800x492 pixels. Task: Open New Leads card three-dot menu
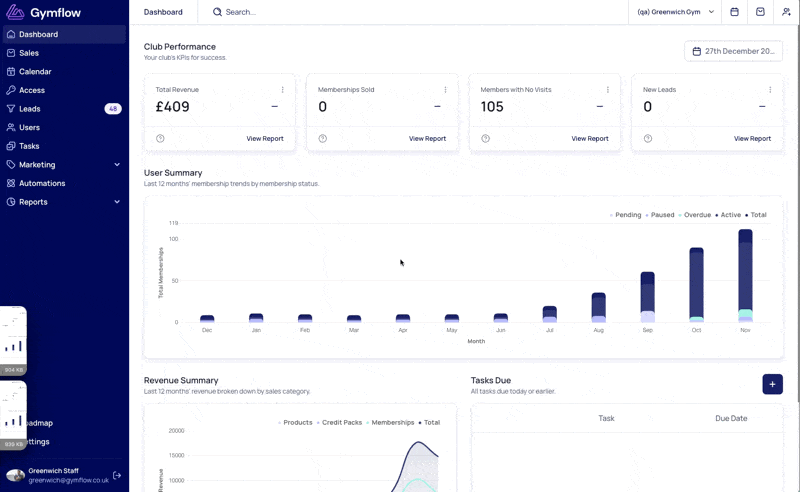pyautogui.click(x=770, y=90)
